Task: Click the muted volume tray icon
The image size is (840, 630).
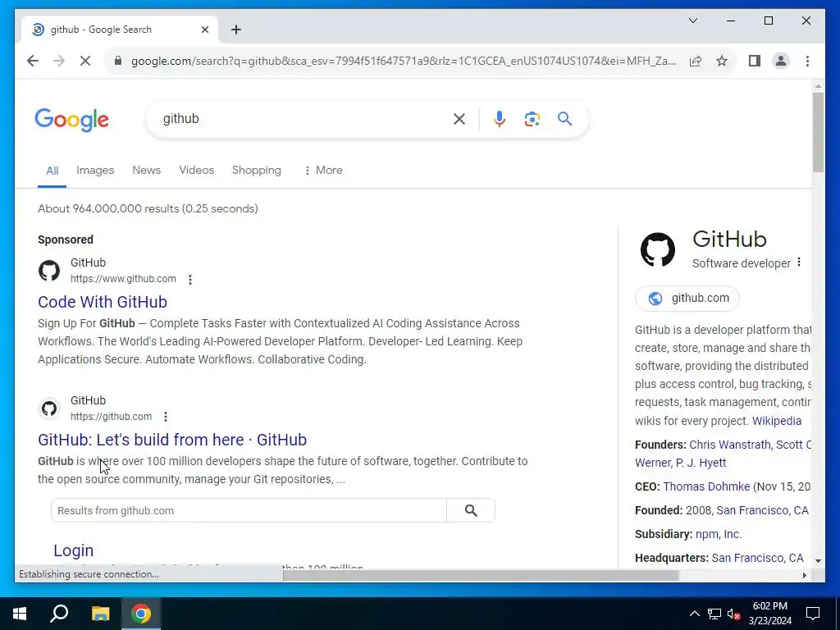Action: pyautogui.click(x=733, y=614)
